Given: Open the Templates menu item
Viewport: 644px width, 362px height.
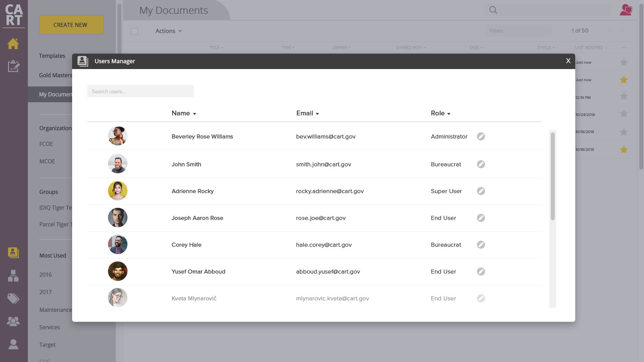Looking at the screenshot, I should tap(52, 56).
